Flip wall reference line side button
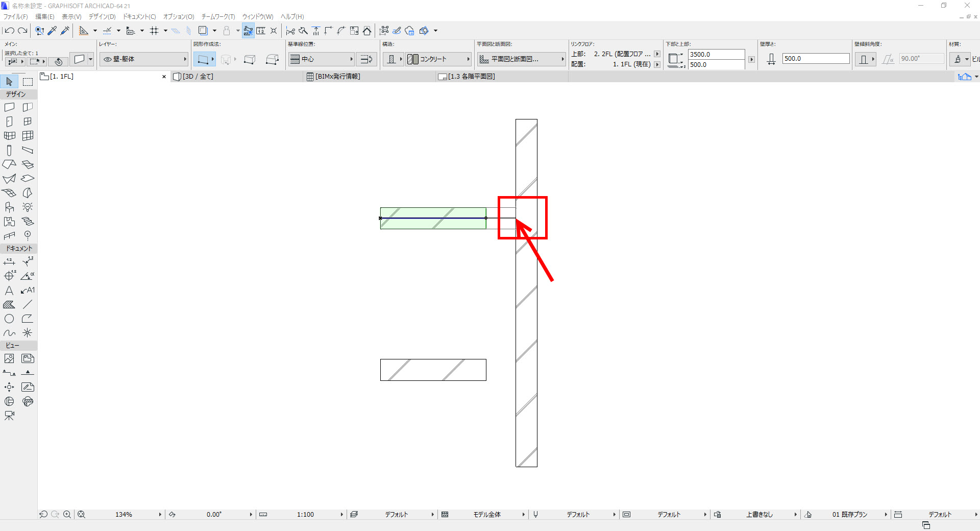 point(366,59)
